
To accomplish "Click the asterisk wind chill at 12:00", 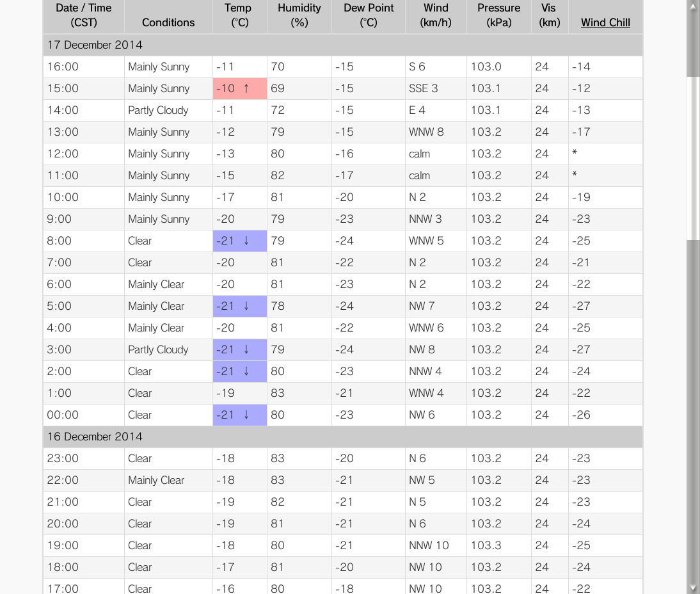I will [575, 152].
